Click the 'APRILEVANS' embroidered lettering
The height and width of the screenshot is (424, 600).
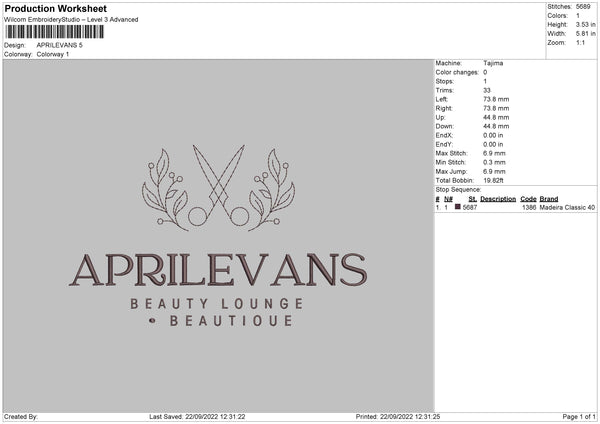click(218, 270)
